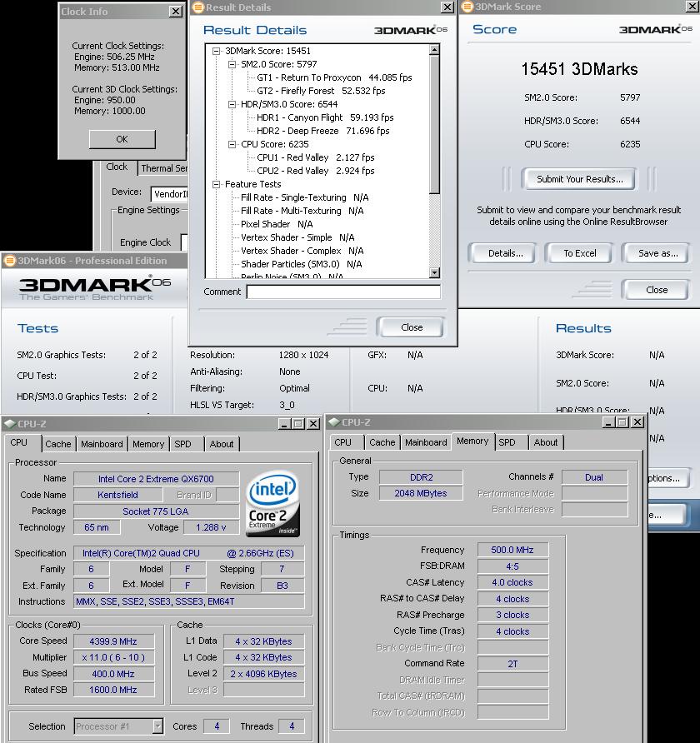Minimize the right CPU-Z window
This screenshot has height=743, width=700.
point(609,422)
